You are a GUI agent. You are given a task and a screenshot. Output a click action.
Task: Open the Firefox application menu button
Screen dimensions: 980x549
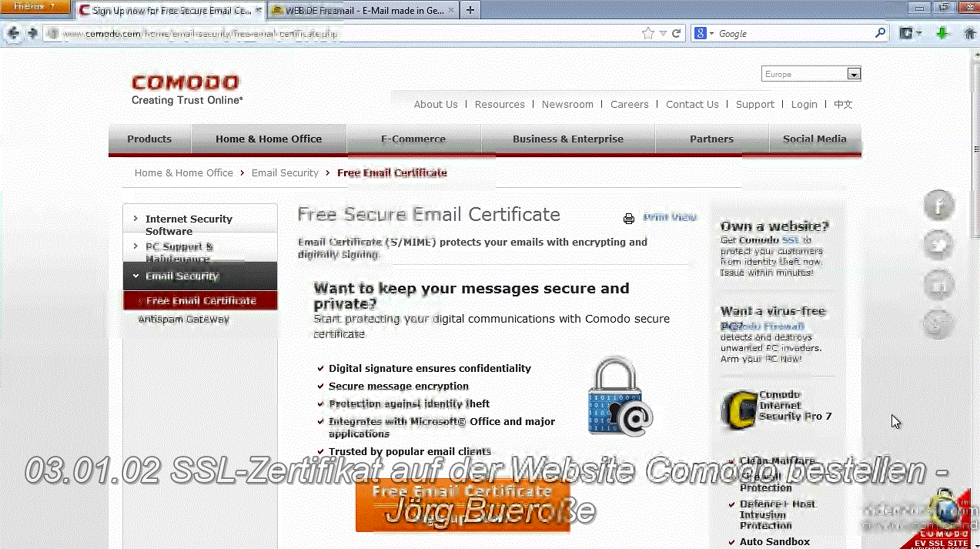pyautogui.click(x=35, y=7)
